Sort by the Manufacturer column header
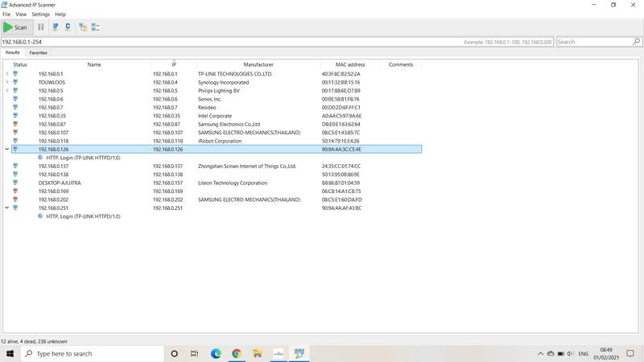Screen dimensions: 644x362 click(x=258, y=64)
